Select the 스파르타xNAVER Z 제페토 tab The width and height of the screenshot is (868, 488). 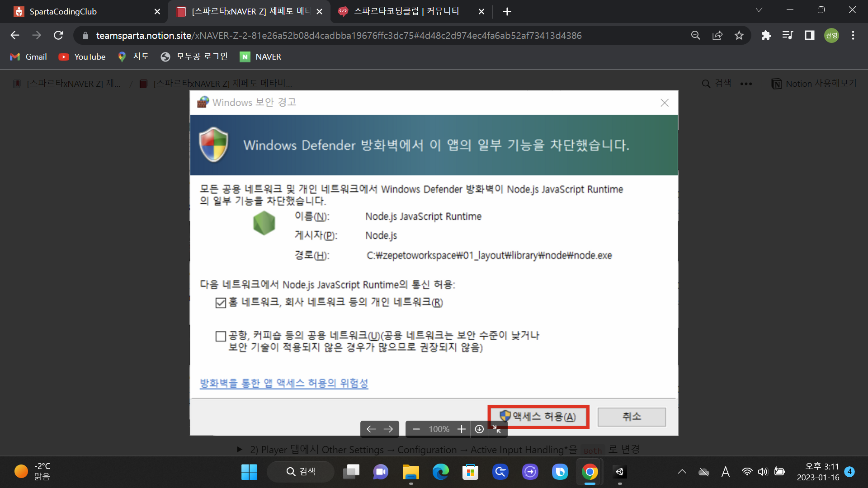coord(250,12)
